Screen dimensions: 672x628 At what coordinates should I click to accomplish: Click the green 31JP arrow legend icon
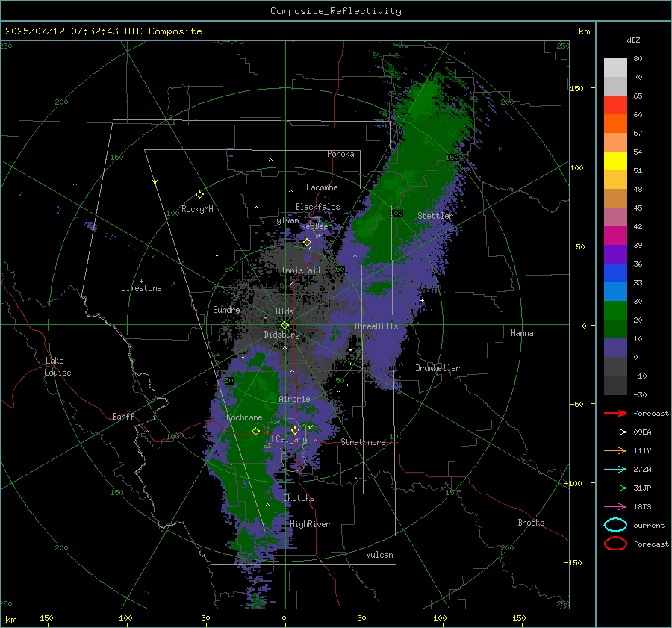coord(615,488)
